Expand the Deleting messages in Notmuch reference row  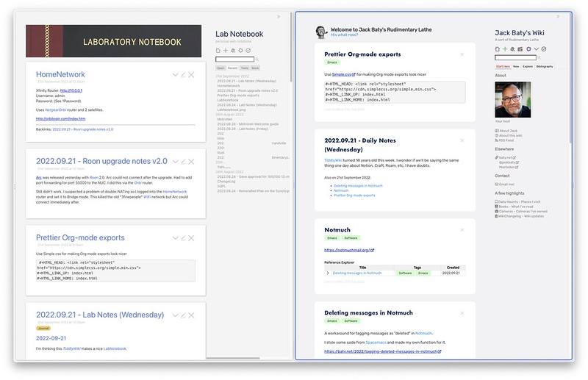coord(328,273)
